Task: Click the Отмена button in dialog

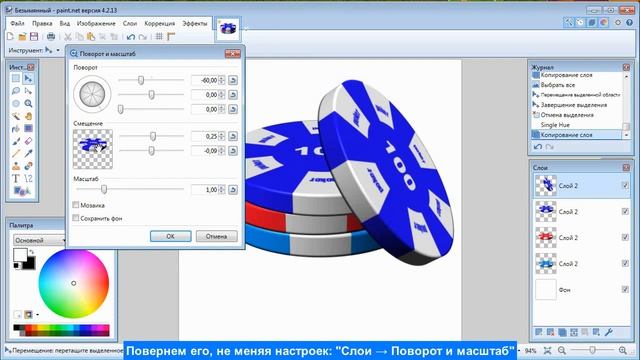Action: pyautogui.click(x=216, y=236)
